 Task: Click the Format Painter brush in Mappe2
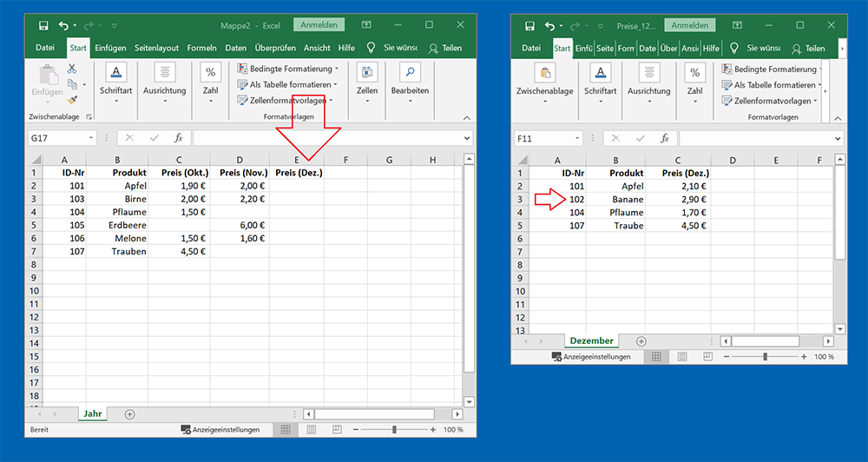(72, 100)
